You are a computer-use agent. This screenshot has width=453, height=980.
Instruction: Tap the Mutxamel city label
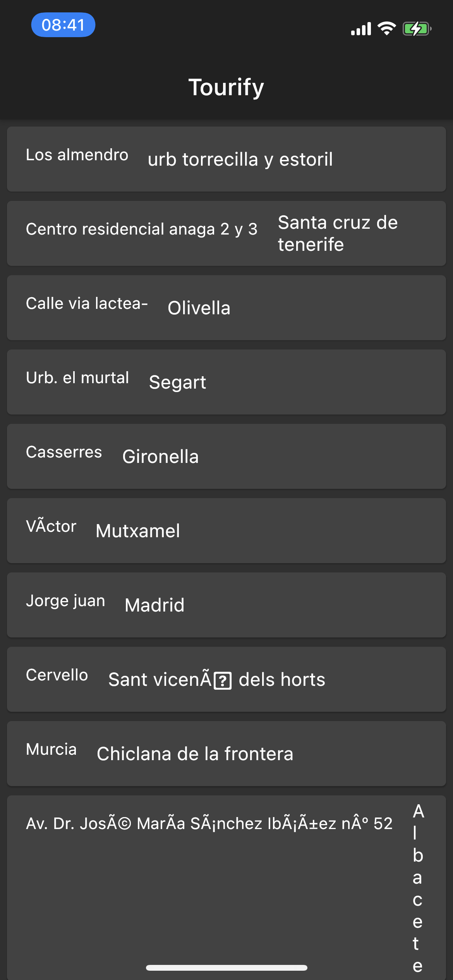pyautogui.click(x=138, y=531)
